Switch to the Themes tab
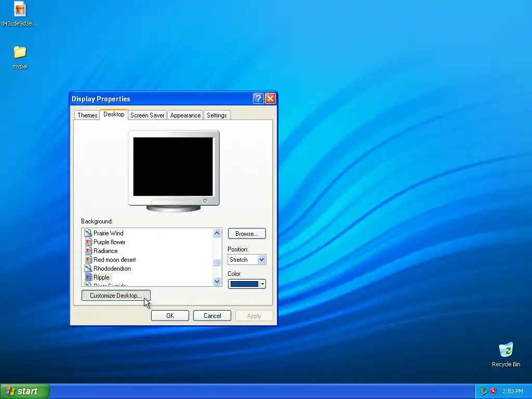Viewport: 532px width, 399px height. tap(87, 115)
